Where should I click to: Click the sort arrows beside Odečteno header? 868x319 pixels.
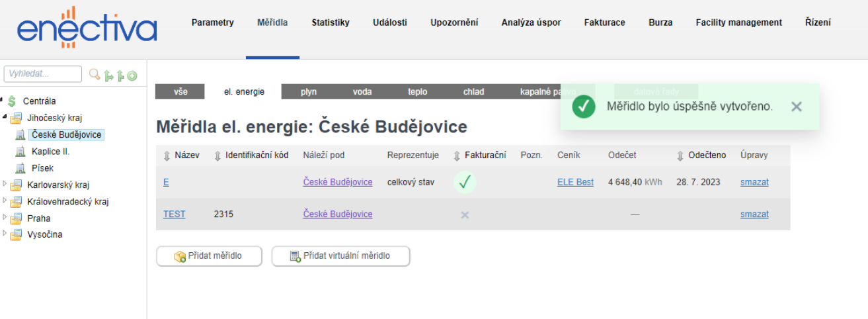(x=680, y=156)
